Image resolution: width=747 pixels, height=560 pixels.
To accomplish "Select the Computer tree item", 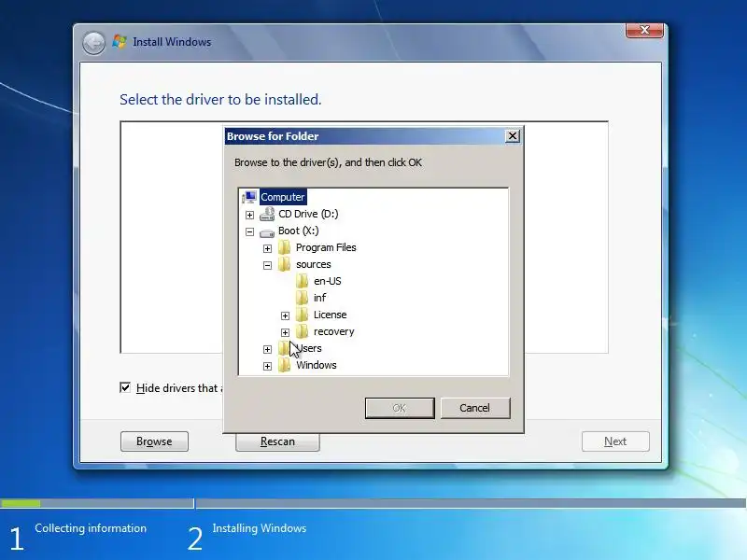I will click(283, 197).
